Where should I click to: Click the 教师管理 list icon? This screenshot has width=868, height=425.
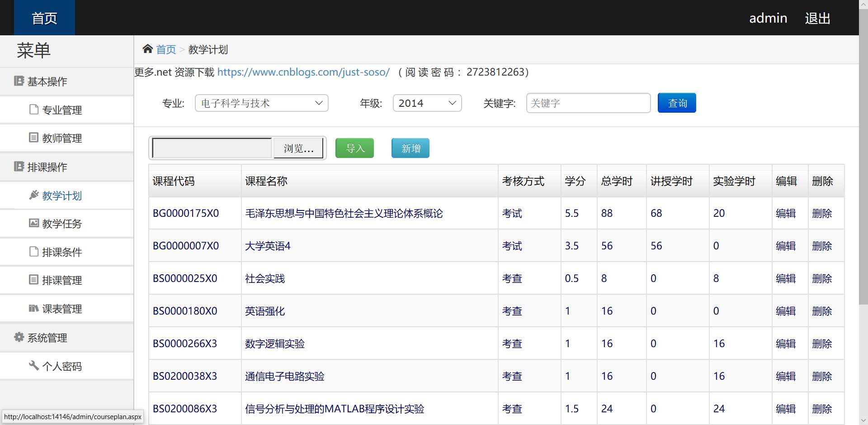(x=33, y=138)
